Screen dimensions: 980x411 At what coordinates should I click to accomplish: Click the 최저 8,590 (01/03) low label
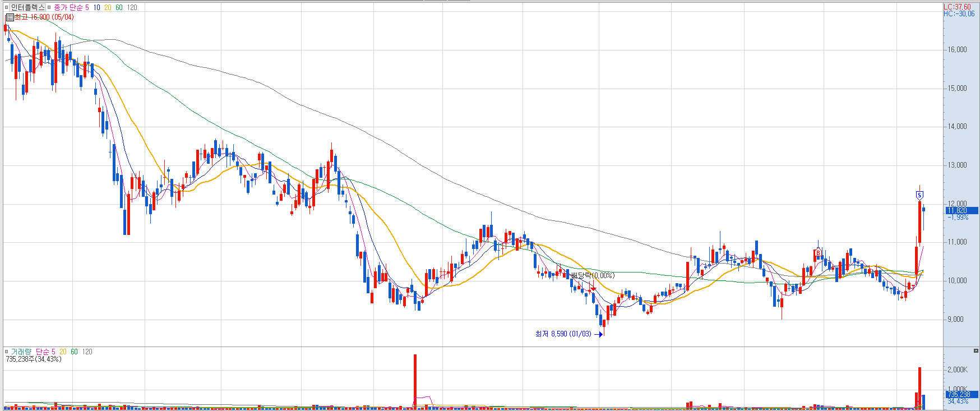coord(563,334)
